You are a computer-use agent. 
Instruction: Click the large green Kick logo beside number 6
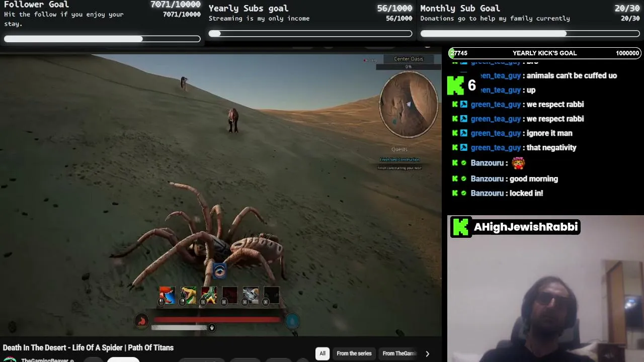(x=456, y=85)
